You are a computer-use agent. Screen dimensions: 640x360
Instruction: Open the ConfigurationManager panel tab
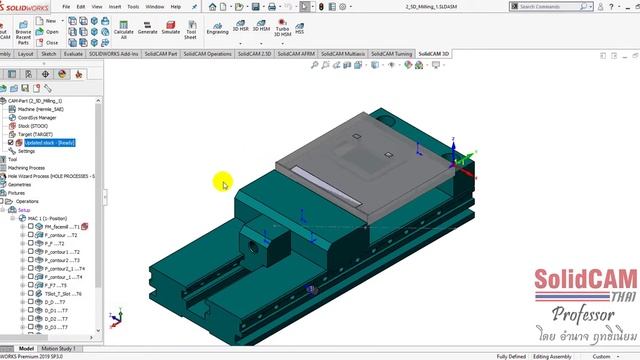(x=29, y=74)
